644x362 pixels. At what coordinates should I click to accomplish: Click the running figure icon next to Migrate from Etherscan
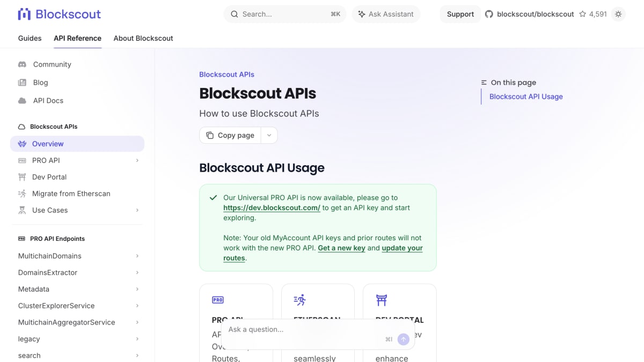click(x=22, y=194)
